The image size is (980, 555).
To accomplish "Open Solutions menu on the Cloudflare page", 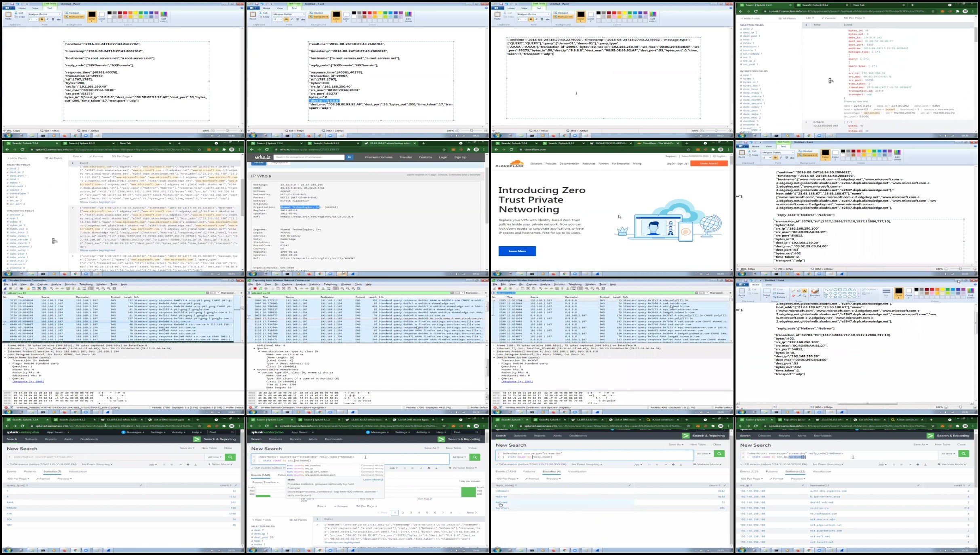I will (x=536, y=164).
